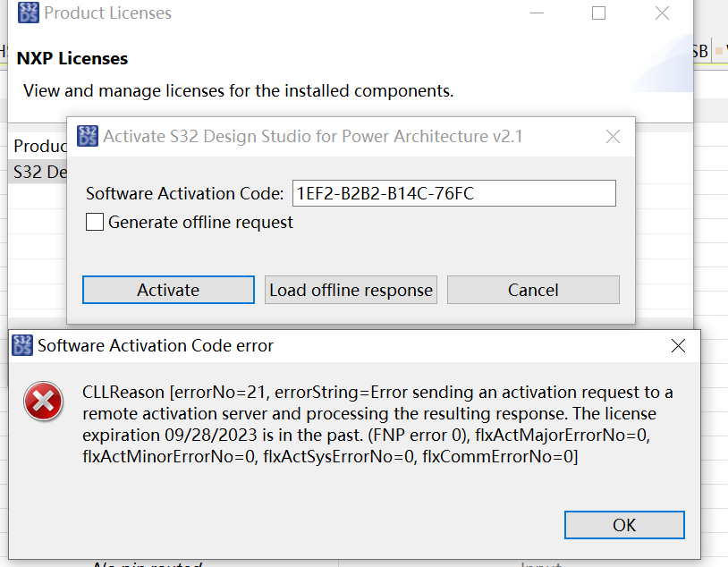This screenshot has width=728, height=567.
Task: Close the Software Activation Code error dialog
Action: coord(678,345)
